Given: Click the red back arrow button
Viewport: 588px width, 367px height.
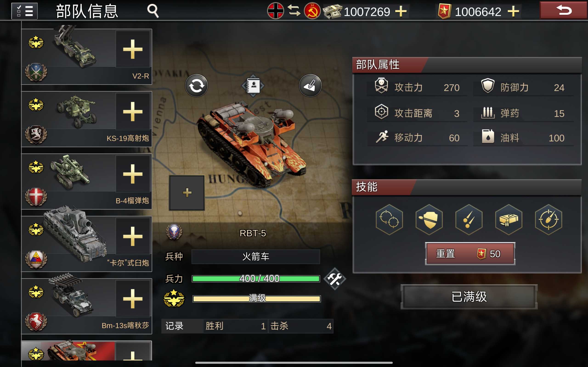Looking at the screenshot, I should (x=563, y=10).
